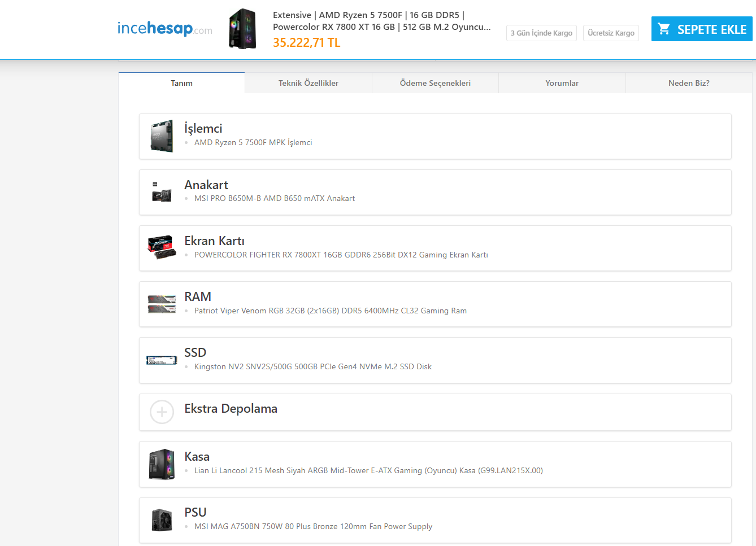The height and width of the screenshot is (546, 756).
Task: Click the MSI motherboard image
Action: (x=162, y=192)
